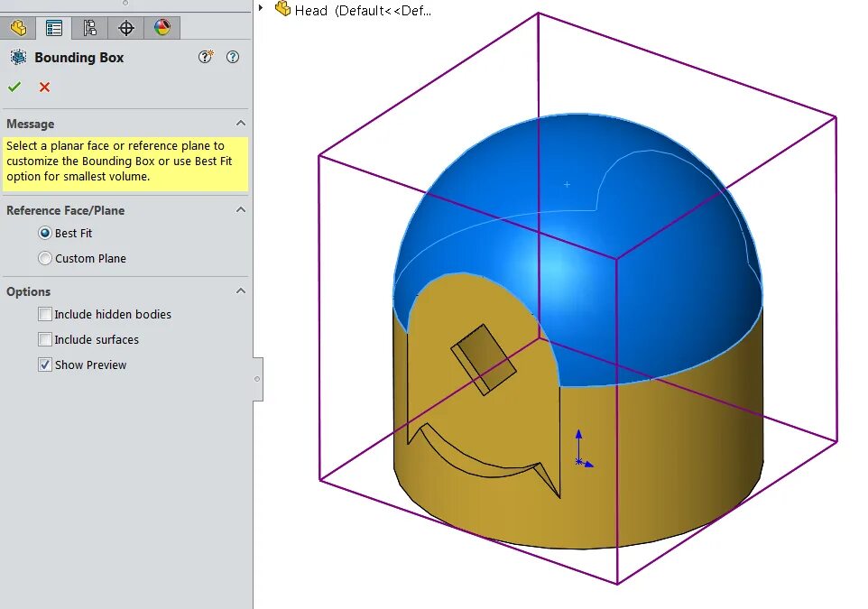
Task: Click the Message section header text
Action: 31,124
